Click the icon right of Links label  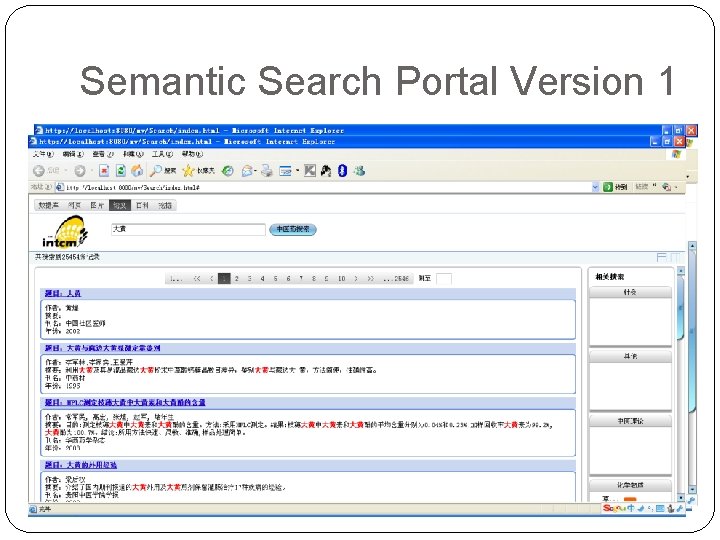coord(667,187)
